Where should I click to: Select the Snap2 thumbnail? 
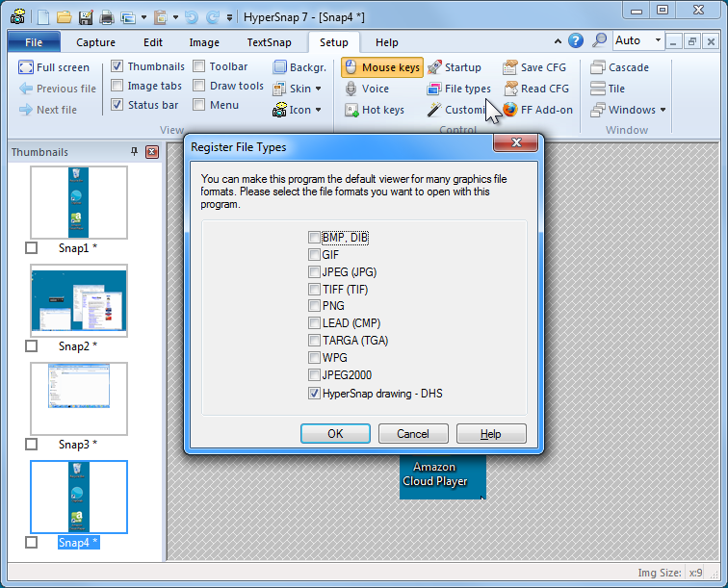79,300
